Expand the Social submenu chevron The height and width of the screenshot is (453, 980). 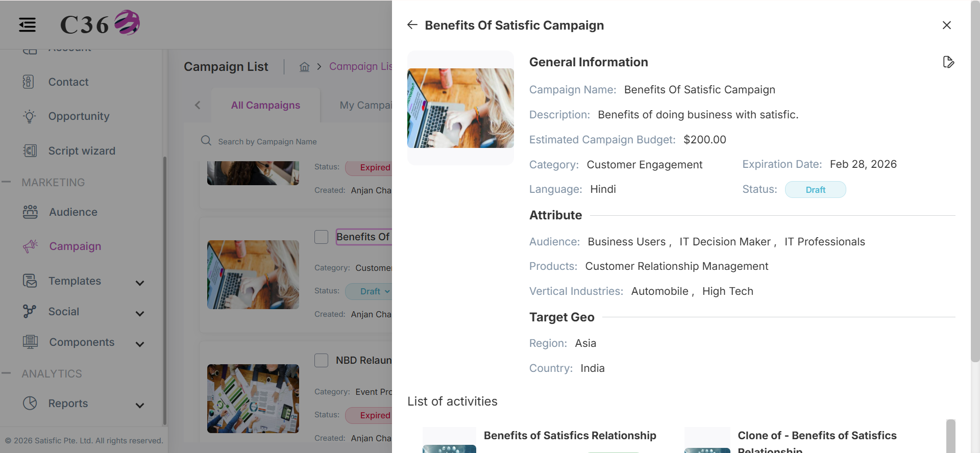pyautogui.click(x=140, y=313)
